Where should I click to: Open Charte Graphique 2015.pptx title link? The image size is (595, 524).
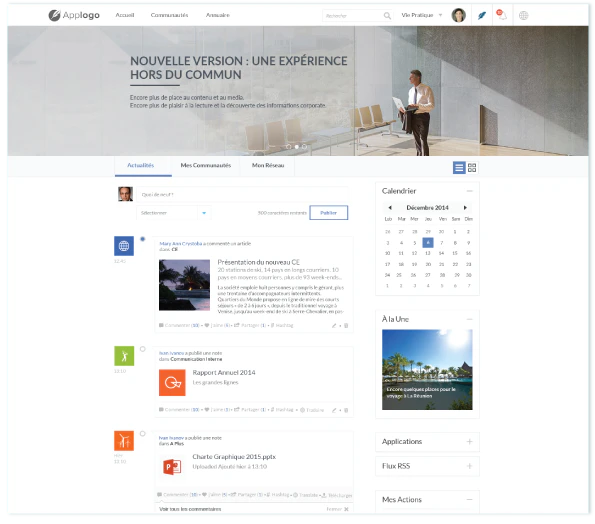[x=234, y=457]
